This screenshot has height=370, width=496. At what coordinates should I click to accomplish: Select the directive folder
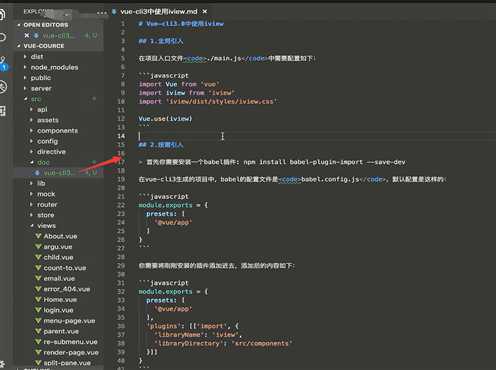click(51, 152)
